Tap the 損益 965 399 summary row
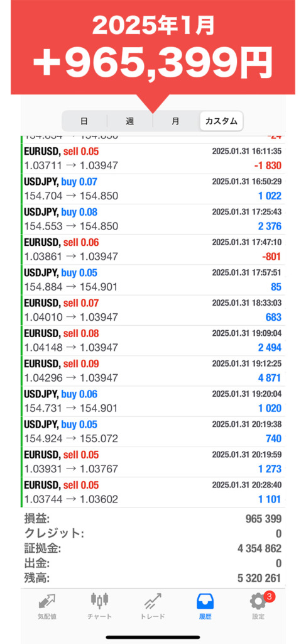306x644 pixels. pyautogui.click(x=153, y=519)
